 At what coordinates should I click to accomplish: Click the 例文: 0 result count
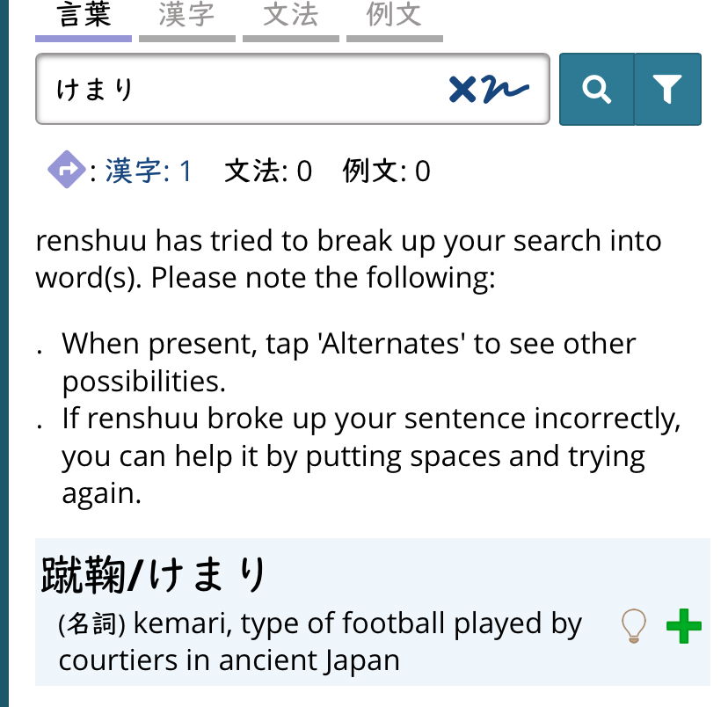pos(387,171)
